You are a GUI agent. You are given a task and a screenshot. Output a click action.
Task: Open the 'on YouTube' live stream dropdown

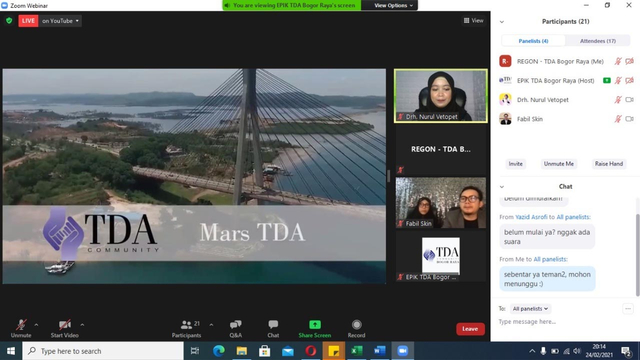pos(60,20)
